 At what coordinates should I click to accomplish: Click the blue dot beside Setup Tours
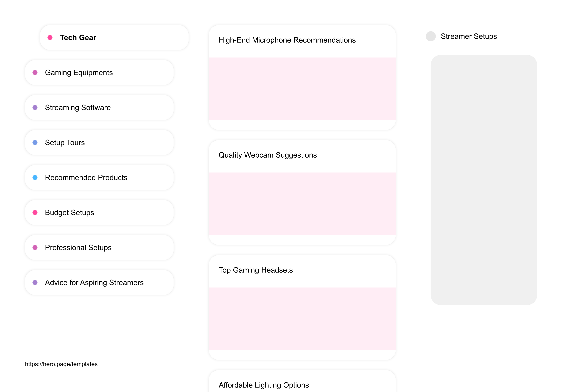pyautogui.click(x=35, y=142)
